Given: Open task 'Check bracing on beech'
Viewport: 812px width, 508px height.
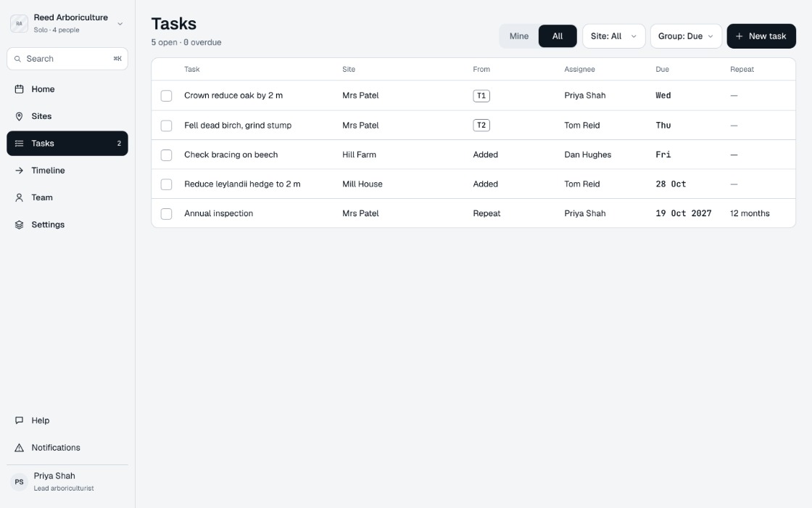Looking at the screenshot, I should point(231,155).
